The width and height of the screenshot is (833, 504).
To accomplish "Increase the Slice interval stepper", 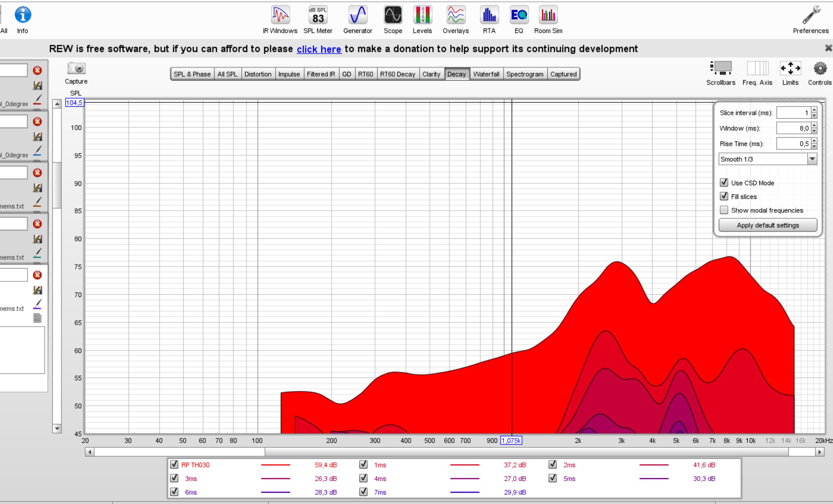I will click(x=814, y=110).
